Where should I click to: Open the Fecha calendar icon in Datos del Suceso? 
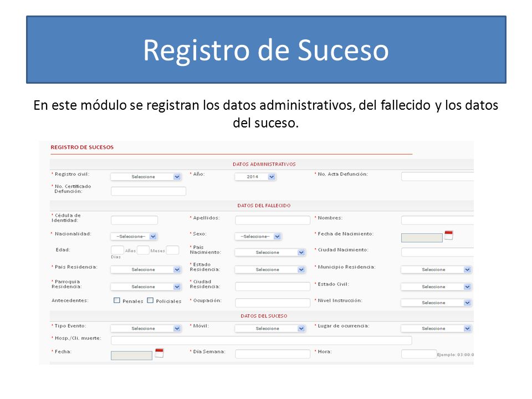pos(159,353)
